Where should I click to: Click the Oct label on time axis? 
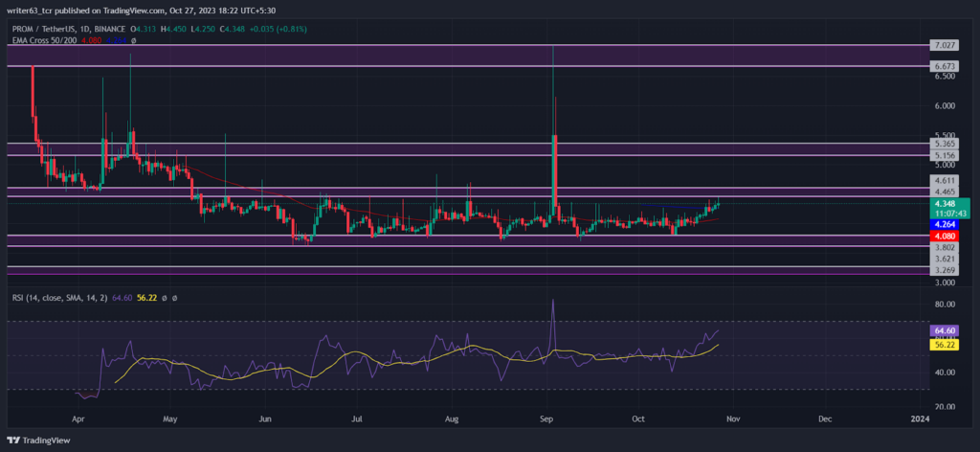click(638, 418)
